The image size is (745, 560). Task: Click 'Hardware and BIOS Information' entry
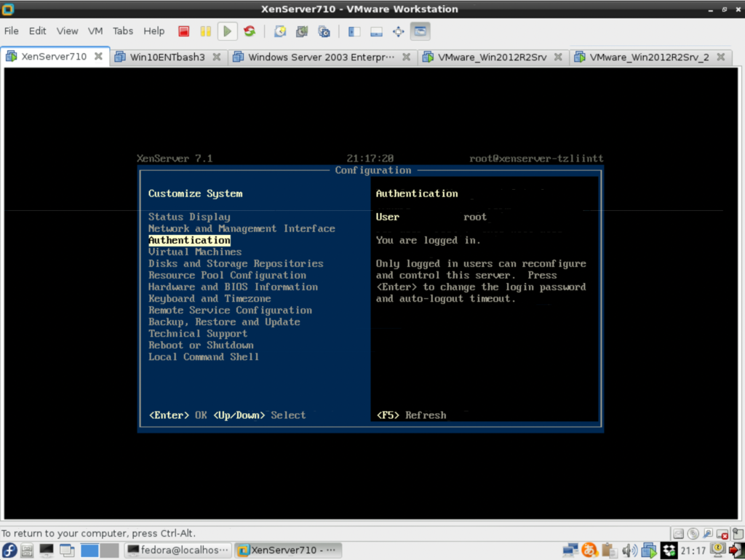point(233,287)
